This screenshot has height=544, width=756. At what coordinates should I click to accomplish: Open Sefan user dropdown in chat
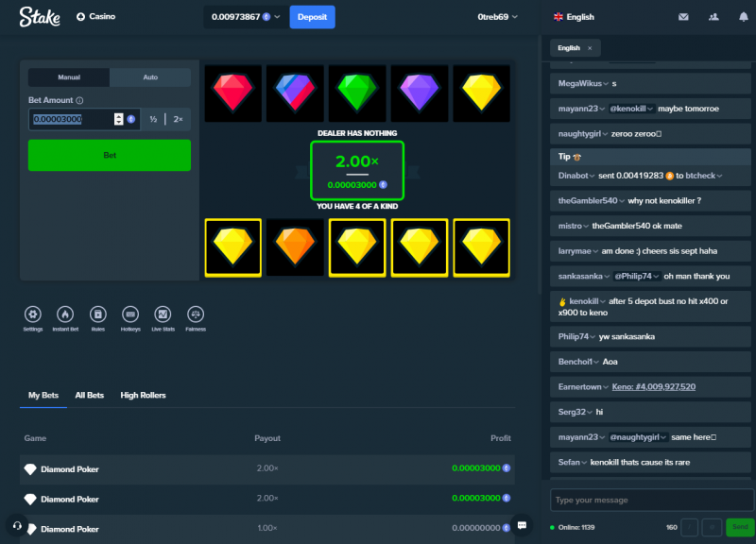573,462
